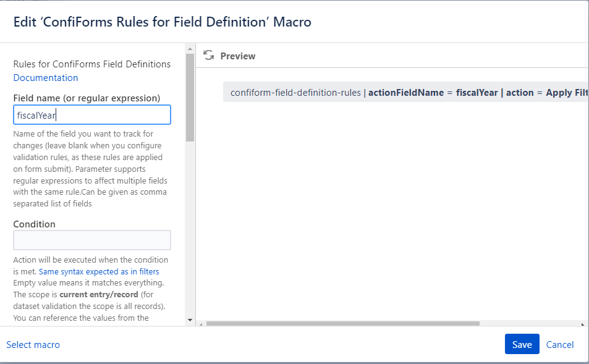This screenshot has height=364, width=589.
Task: Click the bold 'current entry/record' text
Action: point(99,295)
